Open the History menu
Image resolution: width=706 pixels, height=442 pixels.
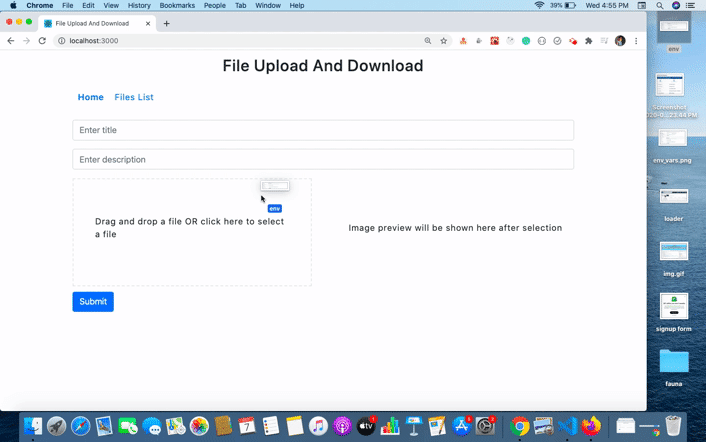click(x=139, y=5)
